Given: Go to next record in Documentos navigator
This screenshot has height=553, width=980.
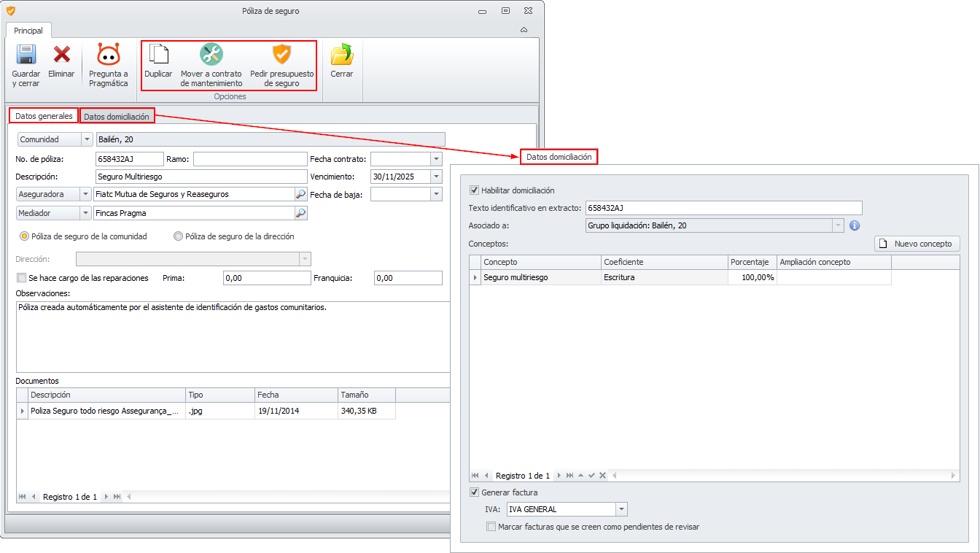Looking at the screenshot, I should click(106, 497).
